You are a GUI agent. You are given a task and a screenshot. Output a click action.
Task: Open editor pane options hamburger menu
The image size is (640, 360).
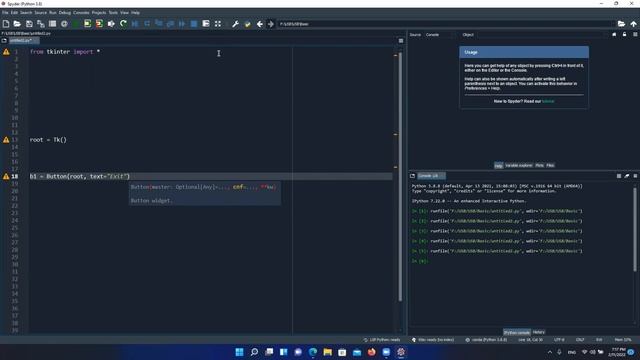click(x=401, y=41)
